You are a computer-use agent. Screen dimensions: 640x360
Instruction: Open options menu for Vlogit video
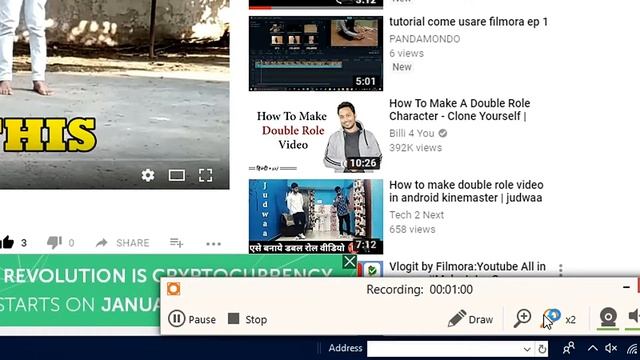(561, 269)
